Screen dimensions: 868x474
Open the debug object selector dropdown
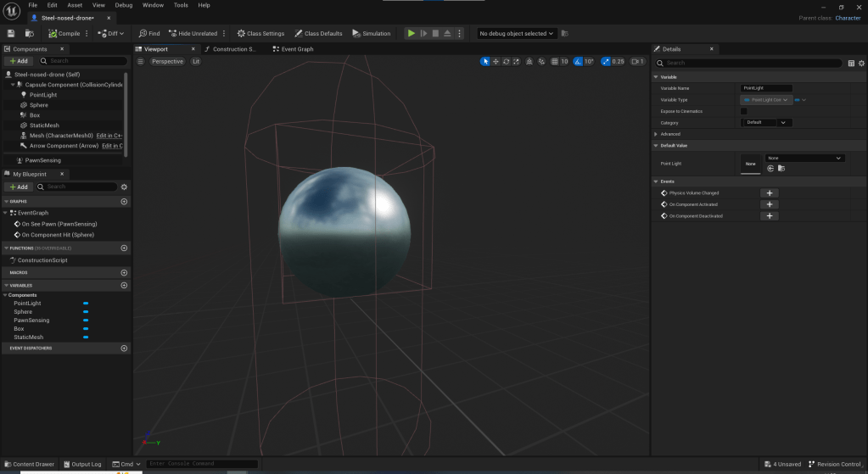pos(516,34)
